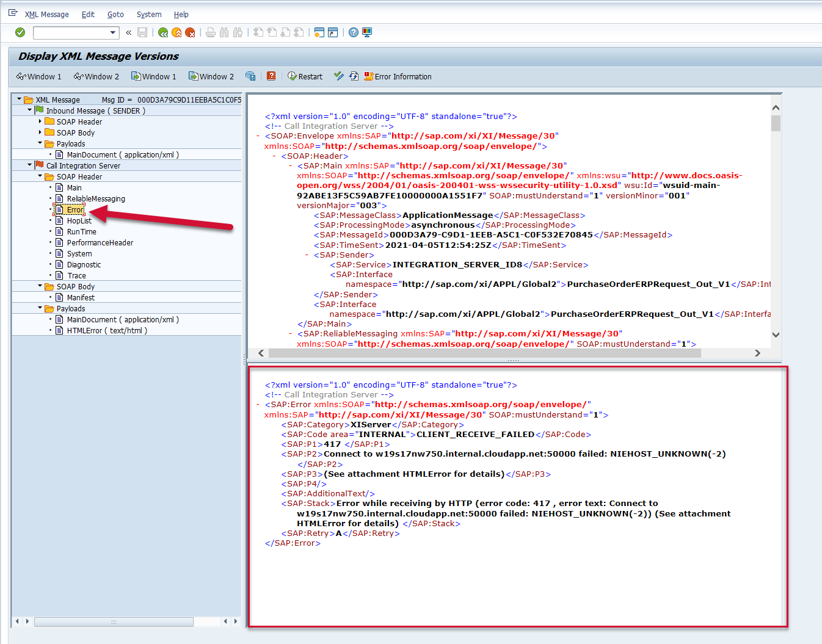Screen dimensions: 822x644
Task: Open the Goto menu
Action: 115,15
